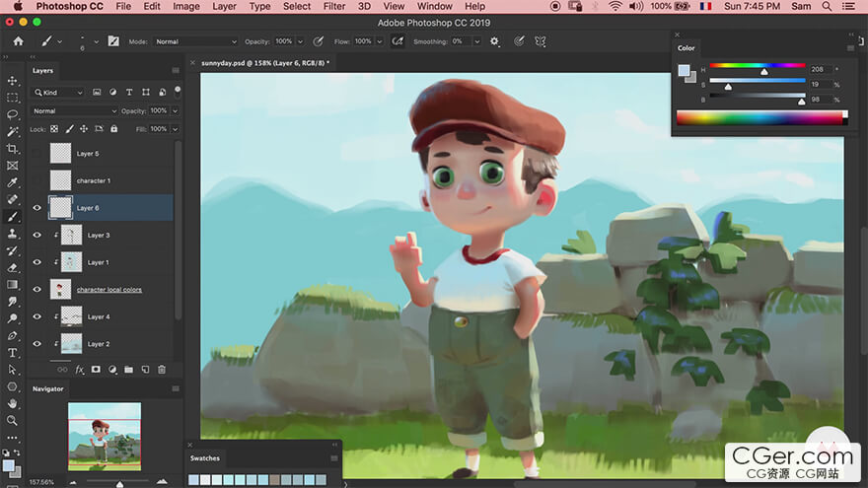Select the Lasso tool
The width and height of the screenshot is (868, 488).
13,114
